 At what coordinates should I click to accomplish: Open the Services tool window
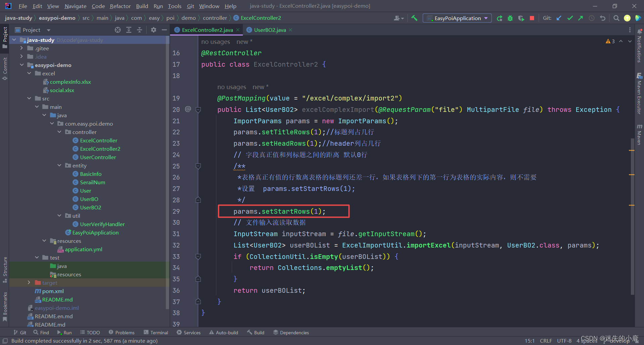(189, 333)
